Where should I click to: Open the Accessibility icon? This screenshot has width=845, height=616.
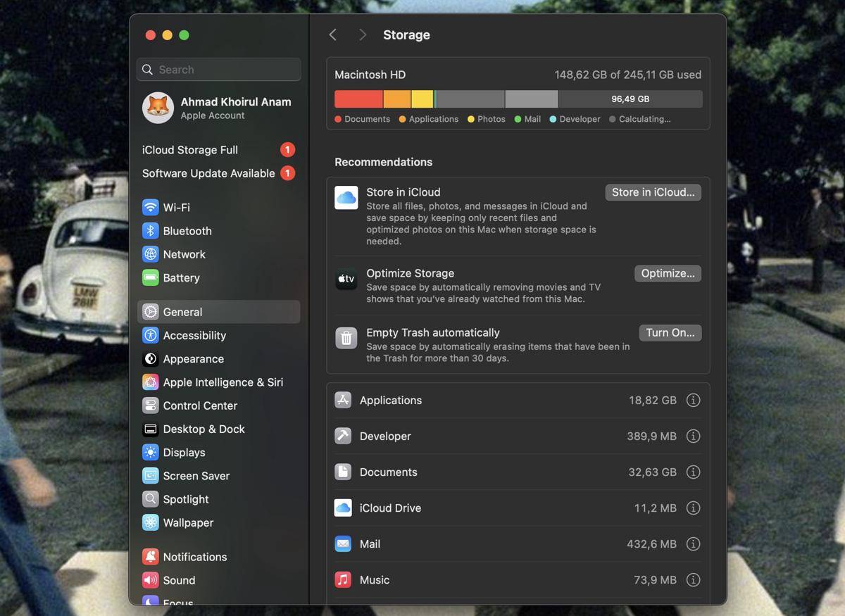(x=150, y=335)
